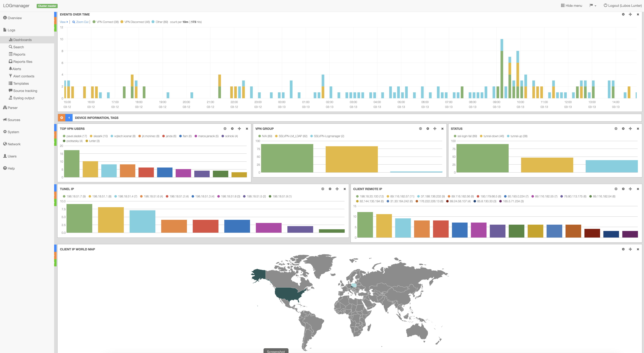Open Reports from the sidebar
This screenshot has width=644, height=353.
pos(19,54)
